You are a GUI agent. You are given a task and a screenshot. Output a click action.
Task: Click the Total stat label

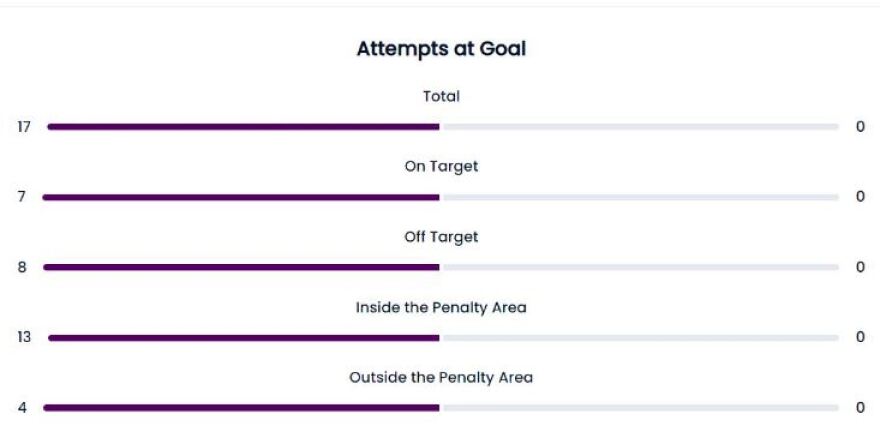coord(441,97)
